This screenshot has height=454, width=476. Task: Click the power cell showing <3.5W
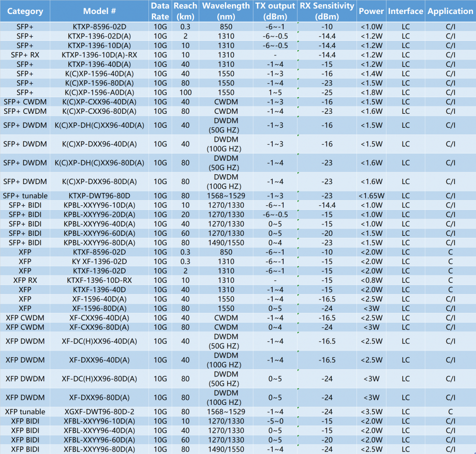pyautogui.click(x=370, y=412)
